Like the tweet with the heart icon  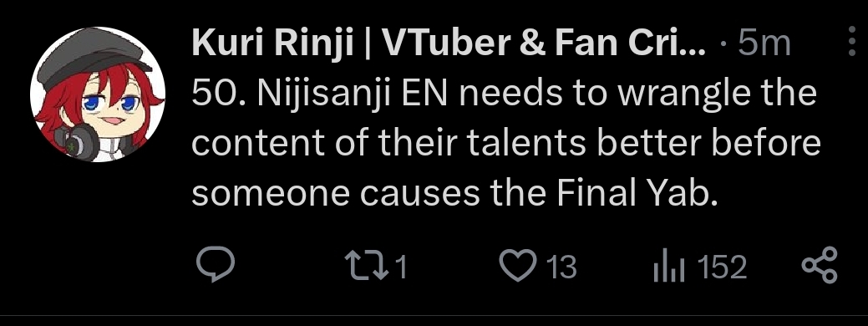coord(518,266)
